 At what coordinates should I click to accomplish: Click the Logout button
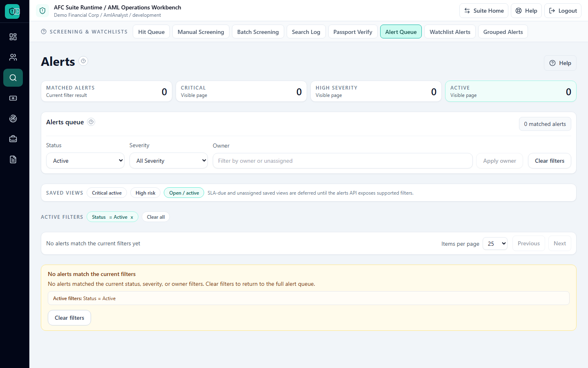coord(563,11)
